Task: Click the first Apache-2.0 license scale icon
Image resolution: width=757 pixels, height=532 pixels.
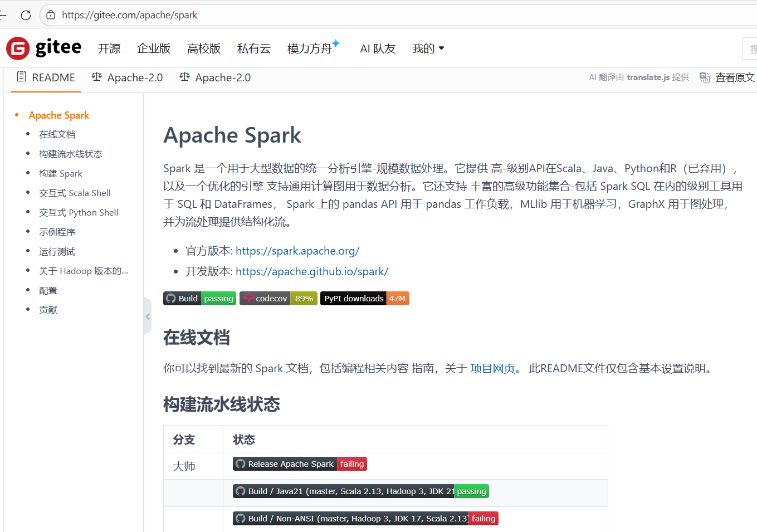Action: point(96,77)
